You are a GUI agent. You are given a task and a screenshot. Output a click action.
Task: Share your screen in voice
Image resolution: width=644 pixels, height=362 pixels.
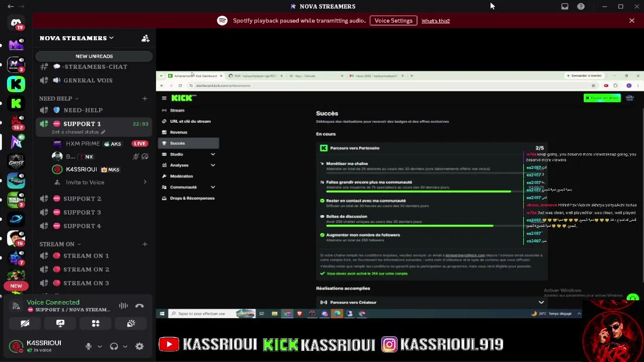coord(60,323)
